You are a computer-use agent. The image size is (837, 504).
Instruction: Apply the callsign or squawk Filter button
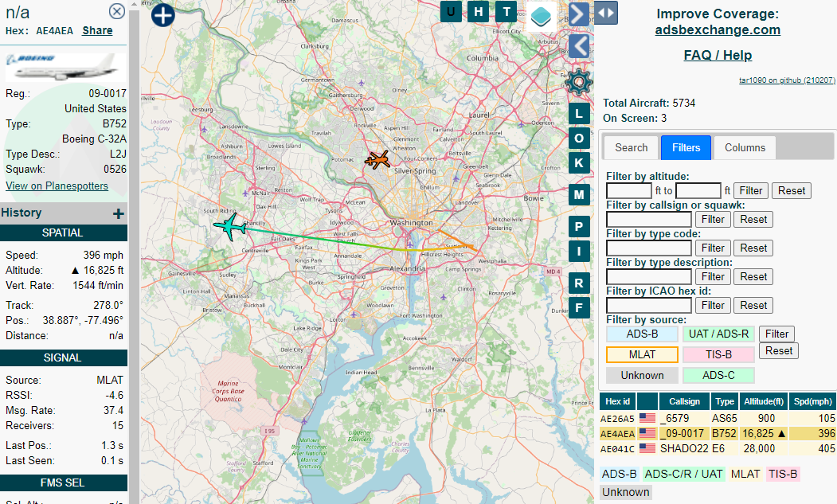[x=713, y=220]
